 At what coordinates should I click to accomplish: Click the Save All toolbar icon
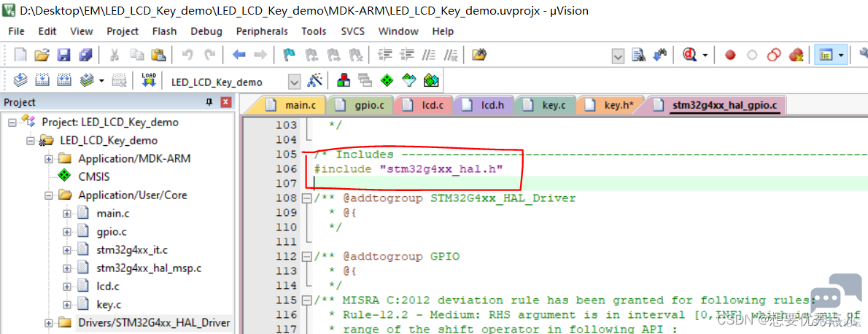85,55
